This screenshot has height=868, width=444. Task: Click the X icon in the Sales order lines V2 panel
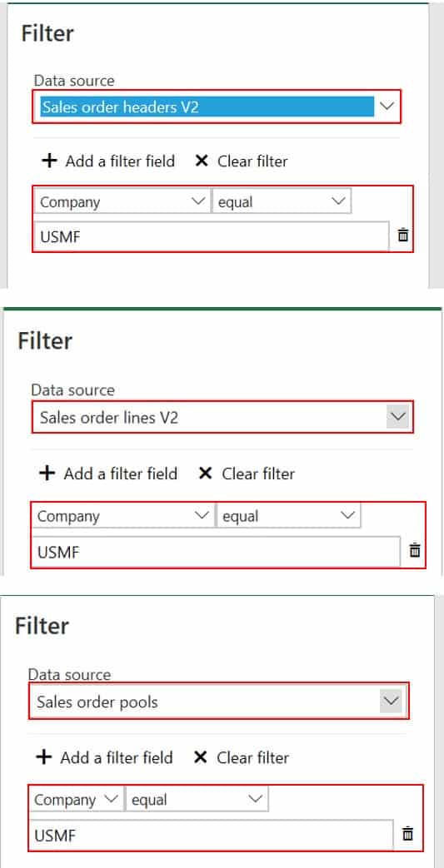point(205,474)
